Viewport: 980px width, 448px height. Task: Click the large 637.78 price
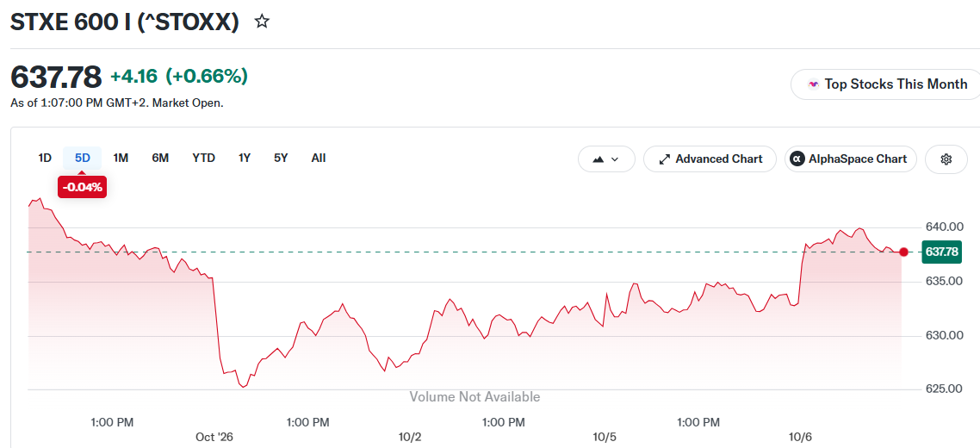pyautogui.click(x=56, y=77)
